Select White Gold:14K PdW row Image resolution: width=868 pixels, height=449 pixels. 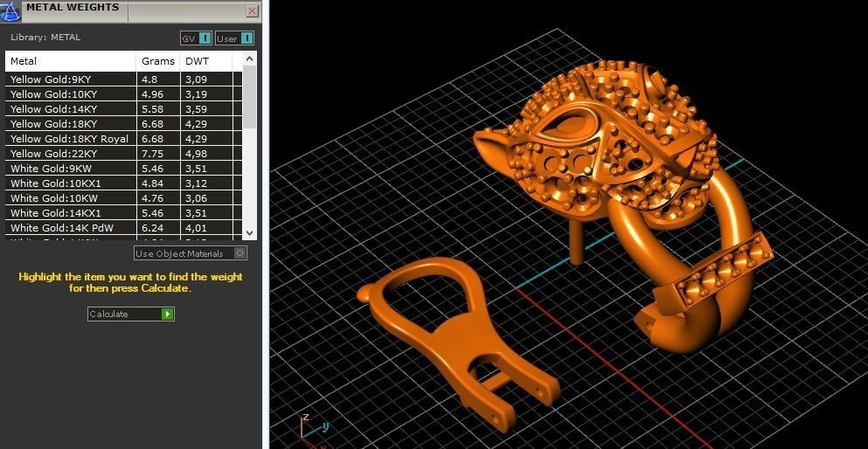coord(124,228)
